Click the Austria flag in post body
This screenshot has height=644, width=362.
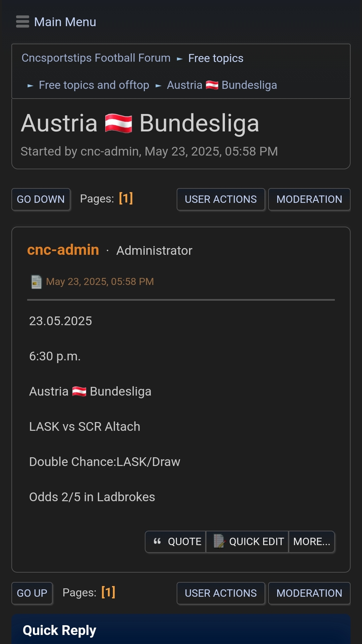(79, 392)
